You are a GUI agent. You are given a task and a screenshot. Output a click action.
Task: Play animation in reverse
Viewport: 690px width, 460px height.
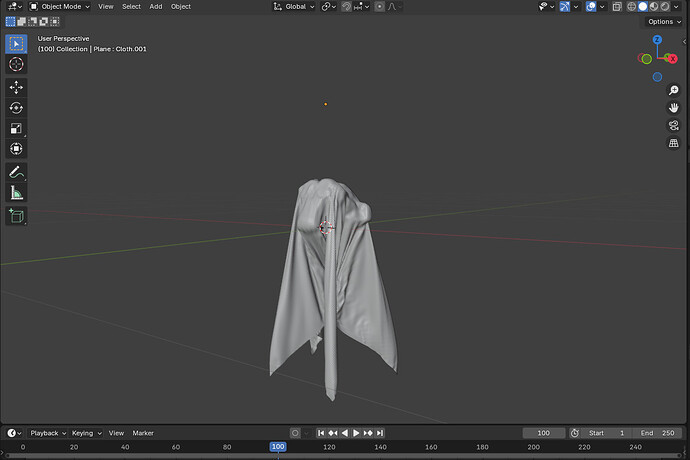(345, 433)
